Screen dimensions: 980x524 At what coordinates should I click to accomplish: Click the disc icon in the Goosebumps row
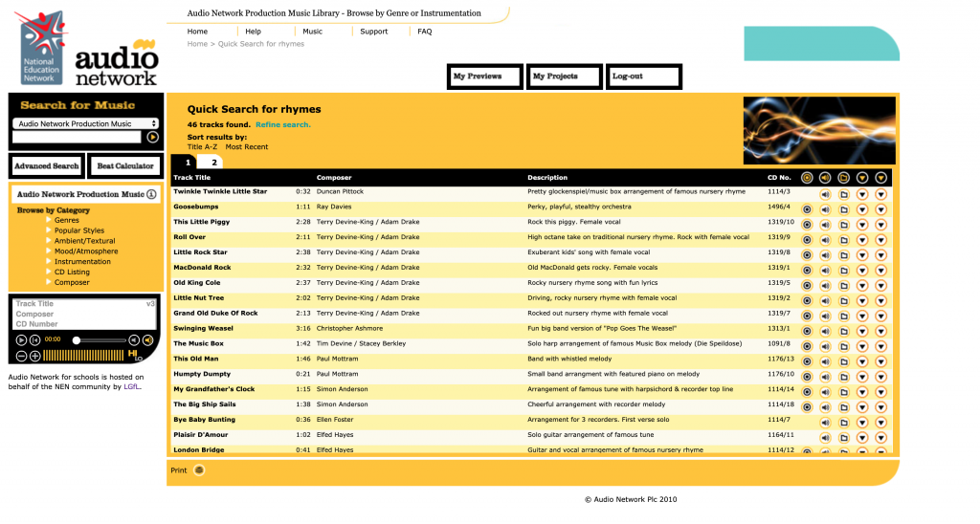807,209
